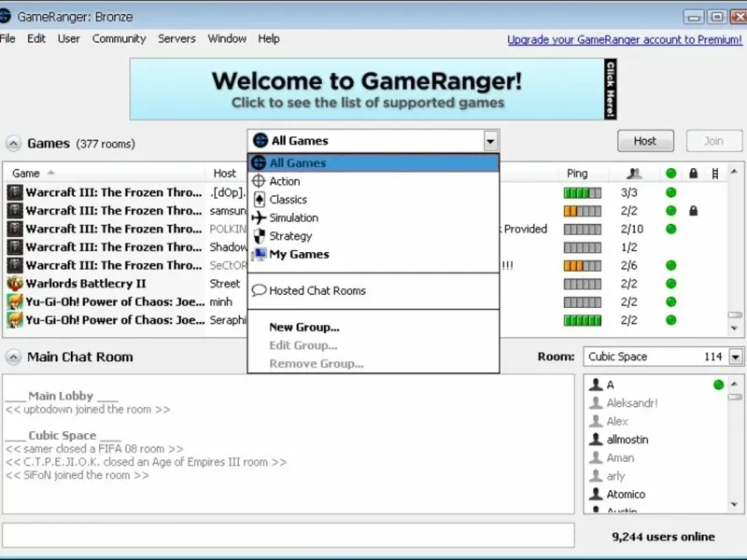This screenshot has width=747, height=560.
Task: Click the Welcome to GameRanger banner
Action: (x=373, y=89)
